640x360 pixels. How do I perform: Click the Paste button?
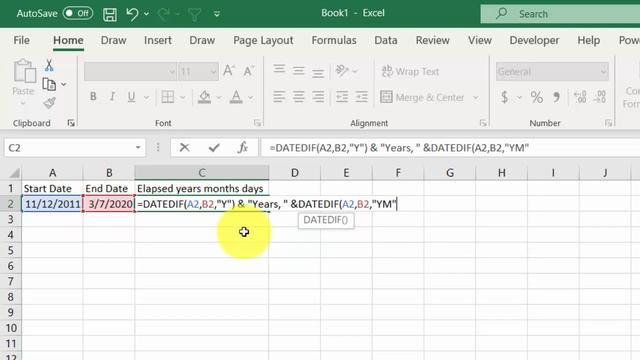click(x=23, y=82)
